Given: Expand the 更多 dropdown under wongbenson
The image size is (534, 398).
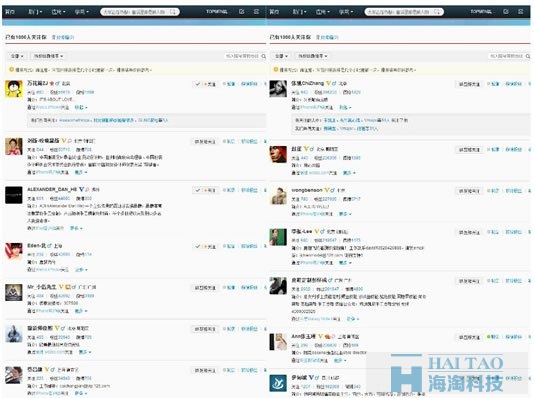Looking at the screenshot, I should coord(345,214).
